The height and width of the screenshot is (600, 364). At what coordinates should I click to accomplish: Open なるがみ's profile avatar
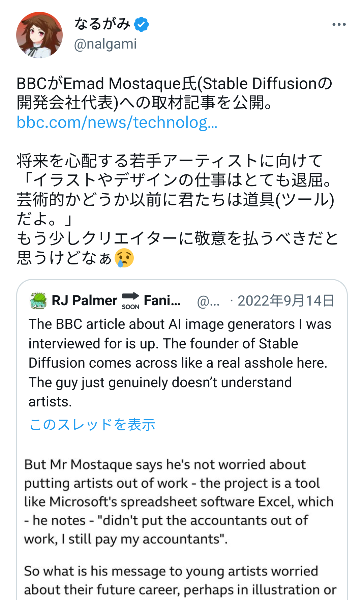pos(39,35)
